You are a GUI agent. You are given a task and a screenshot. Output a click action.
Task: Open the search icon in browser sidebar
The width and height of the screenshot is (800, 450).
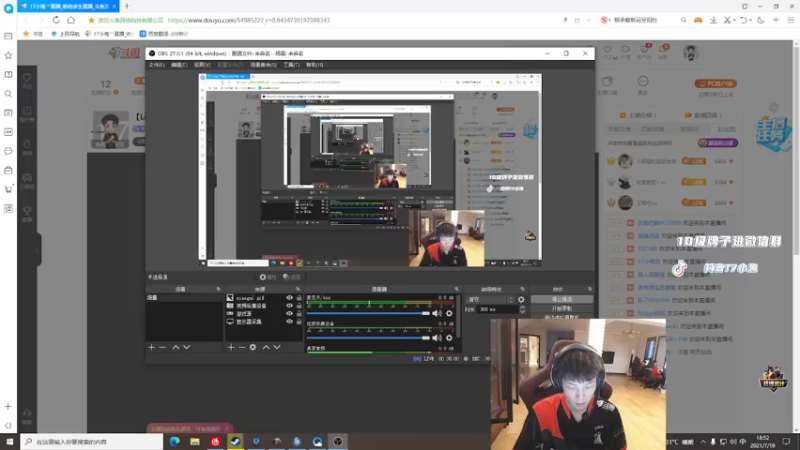pos(8,94)
